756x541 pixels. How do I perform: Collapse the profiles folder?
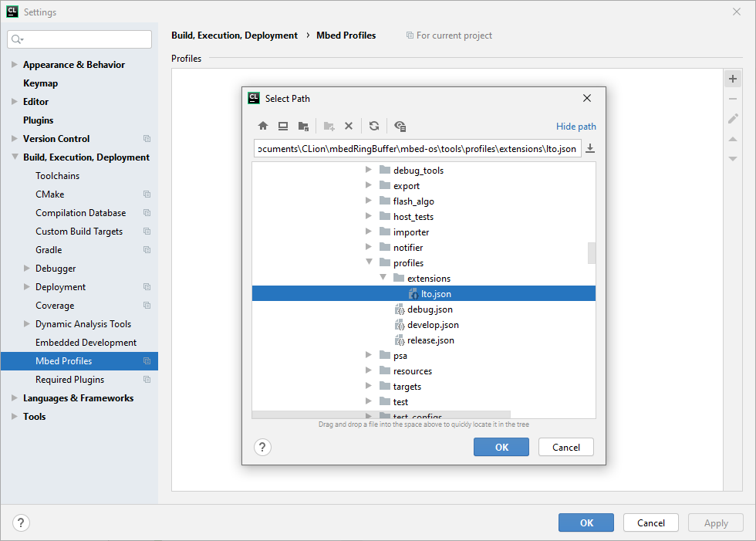coord(369,262)
